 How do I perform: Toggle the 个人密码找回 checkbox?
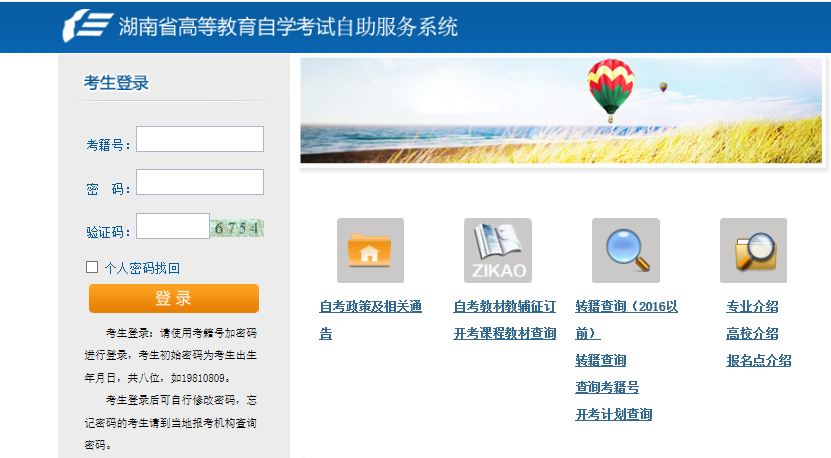click(x=92, y=267)
